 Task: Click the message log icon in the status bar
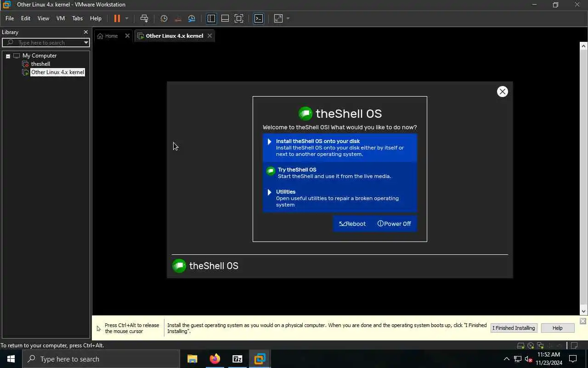point(574,345)
